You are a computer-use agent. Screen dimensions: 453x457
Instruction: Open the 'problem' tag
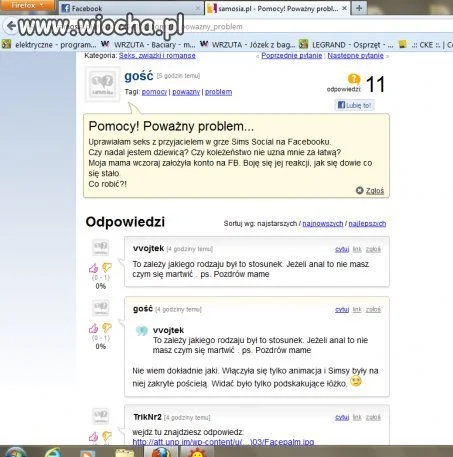point(218,92)
